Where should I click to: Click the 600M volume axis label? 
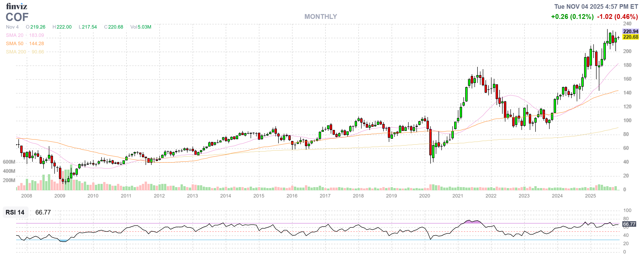[x=9, y=162]
